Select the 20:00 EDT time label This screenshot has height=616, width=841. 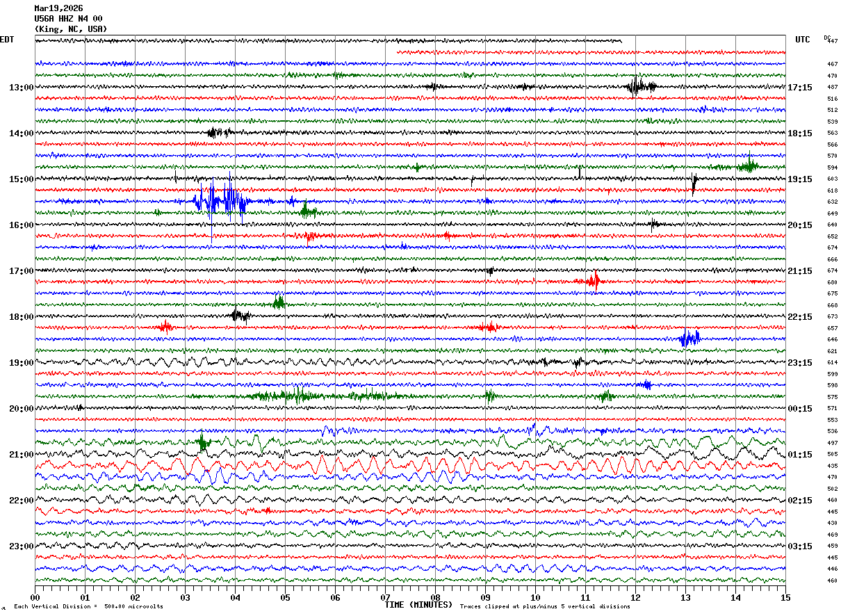click(x=21, y=409)
